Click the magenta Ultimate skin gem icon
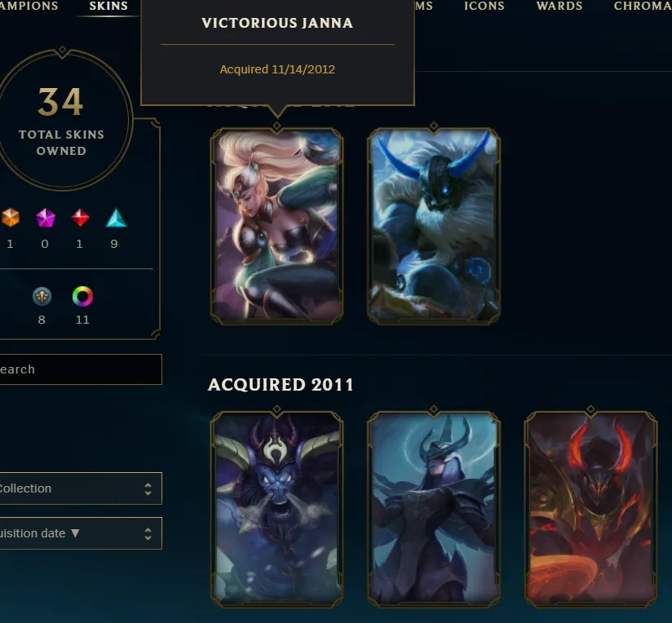The width and height of the screenshot is (672, 623). (45, 218)
